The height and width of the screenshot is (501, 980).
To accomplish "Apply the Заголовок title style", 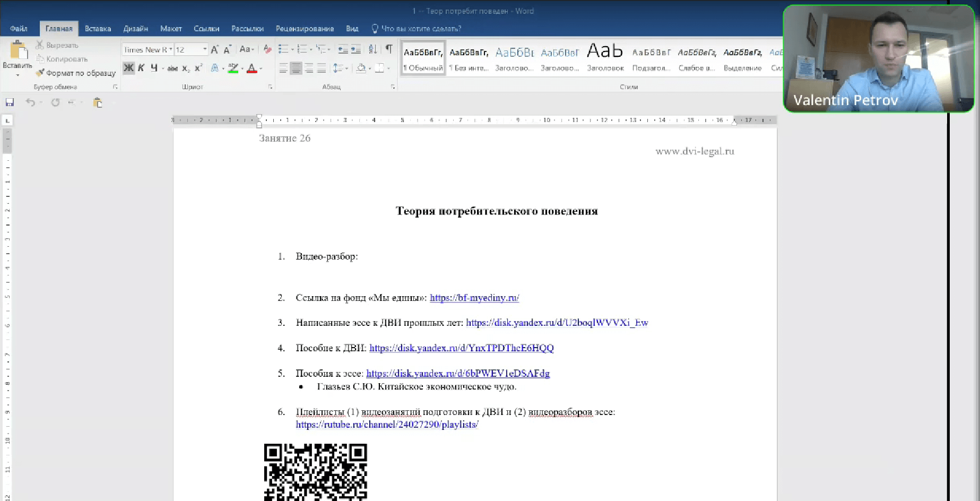I will click(x=605, y=58).
